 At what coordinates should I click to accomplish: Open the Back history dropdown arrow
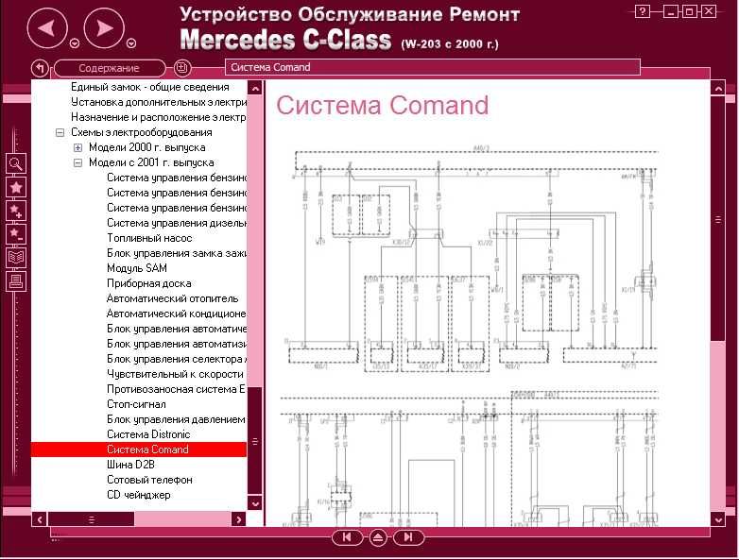coord(75,43)
